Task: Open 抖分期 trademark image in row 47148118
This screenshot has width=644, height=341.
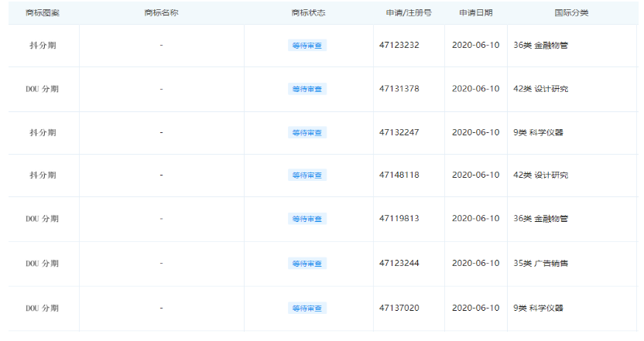Action: pyautogui.click(x=43, y=176)
